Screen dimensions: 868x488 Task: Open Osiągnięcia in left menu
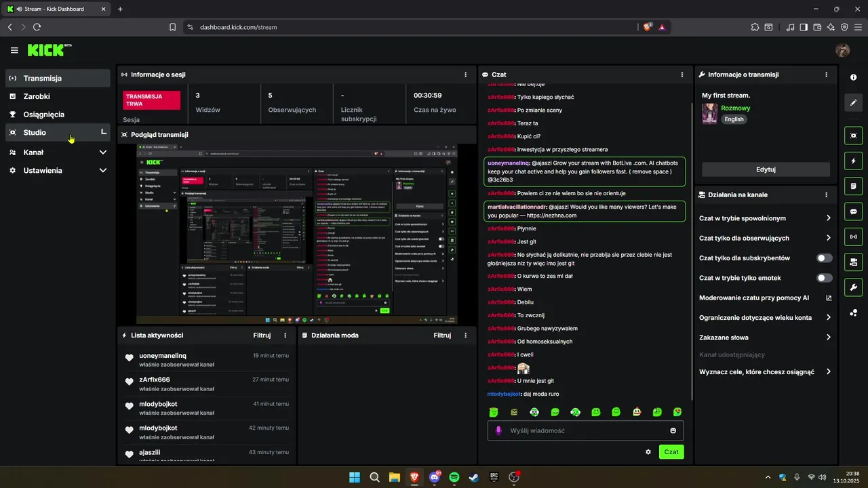(58, 115)
